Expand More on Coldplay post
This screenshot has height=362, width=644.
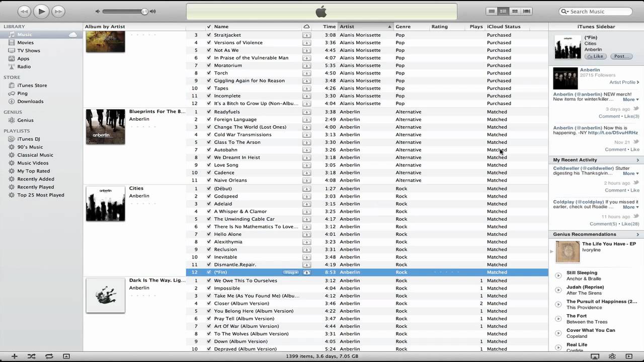(631, 207)
